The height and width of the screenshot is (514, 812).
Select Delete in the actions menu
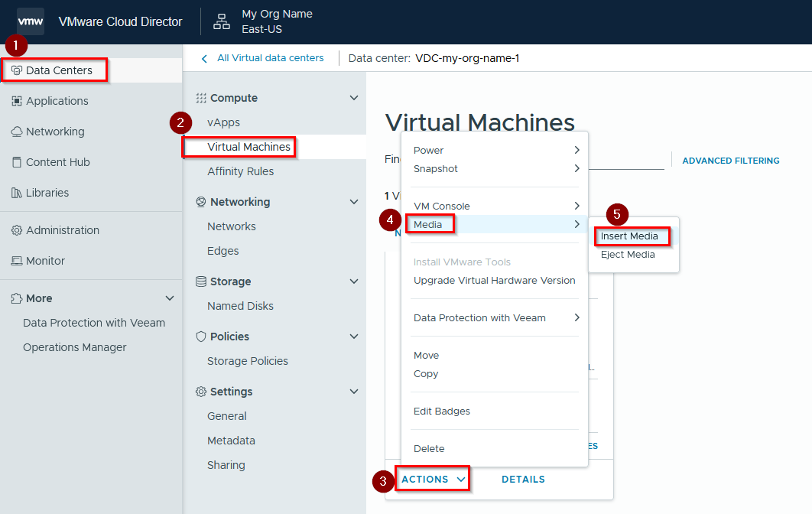(429, 449)
